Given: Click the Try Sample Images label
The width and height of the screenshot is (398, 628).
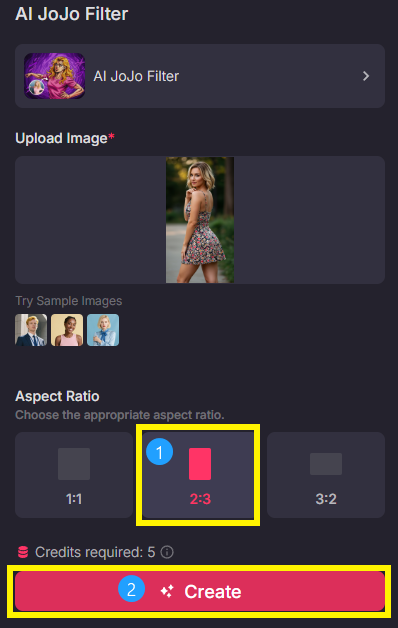Looking at the screenshot, I should coord(68,301).
